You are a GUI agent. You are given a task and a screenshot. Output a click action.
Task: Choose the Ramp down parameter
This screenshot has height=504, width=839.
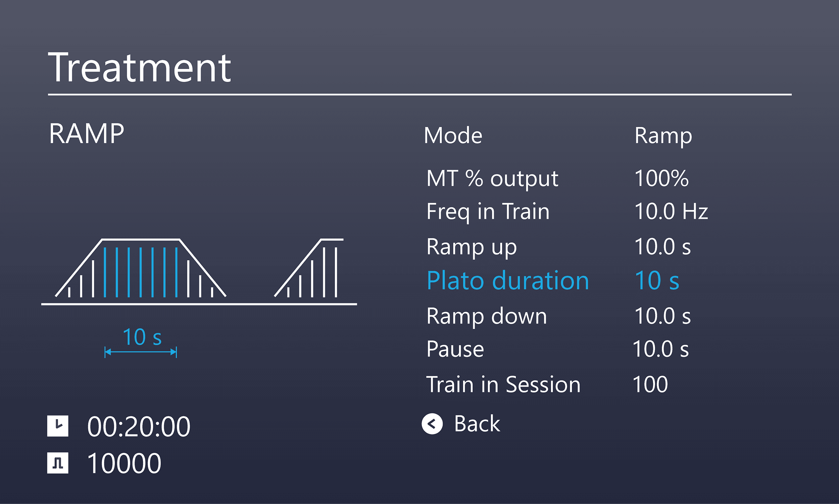pos(558,316)
